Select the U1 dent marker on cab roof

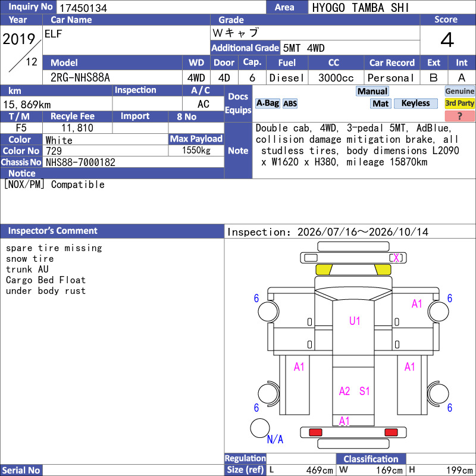pyautogui.click(x=355, y=321)
